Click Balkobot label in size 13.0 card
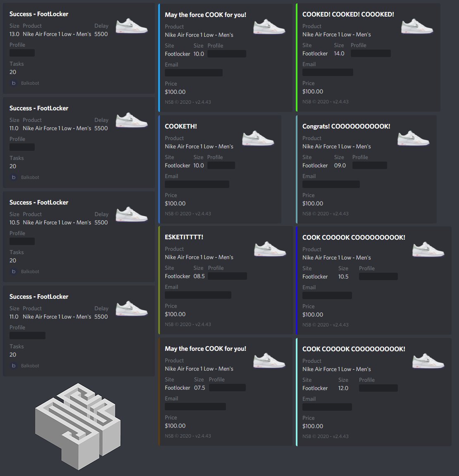Image resolution: width=459 pixels, height=476 pixels. 30,83
